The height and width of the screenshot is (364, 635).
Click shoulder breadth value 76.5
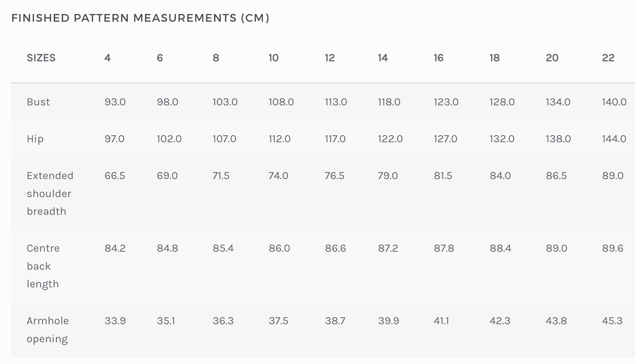tap(334, 176)
